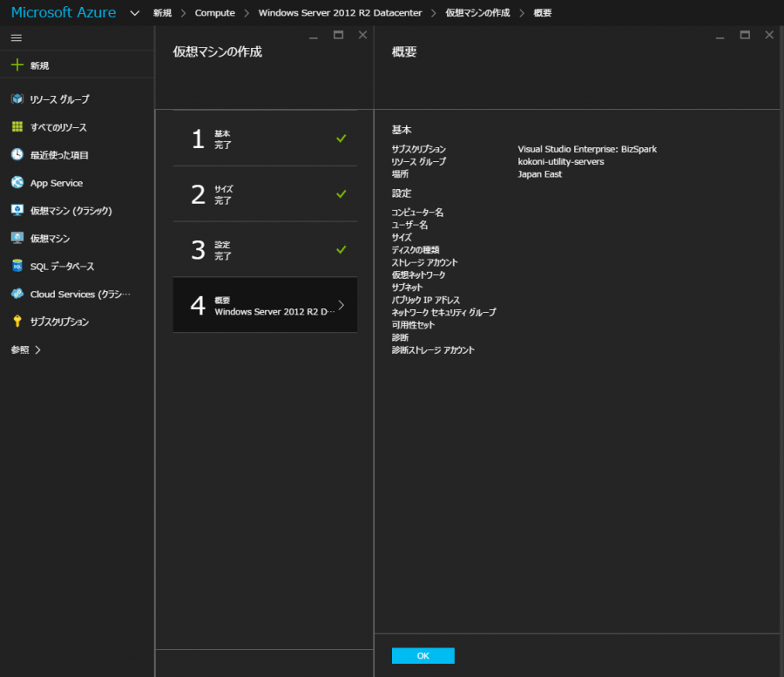Click the checkmark on step 2 サイズ
784x677 pixels.
click(341, 194)
